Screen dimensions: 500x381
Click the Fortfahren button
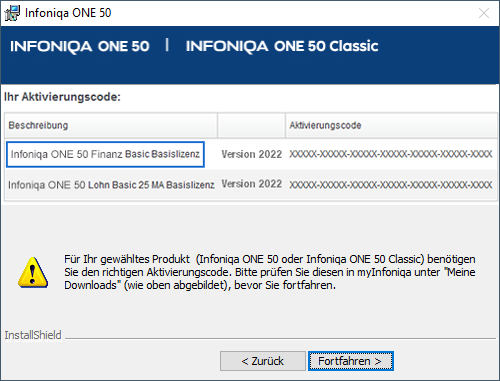click(351, 361)
